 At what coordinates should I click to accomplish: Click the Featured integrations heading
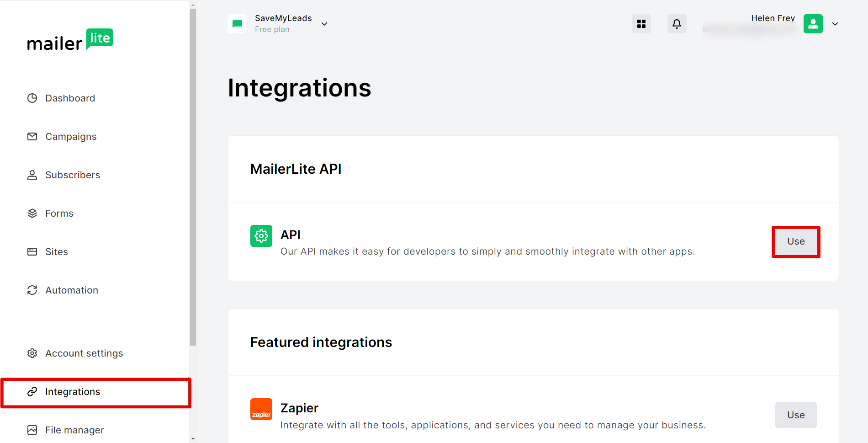[x=321, y=342]
